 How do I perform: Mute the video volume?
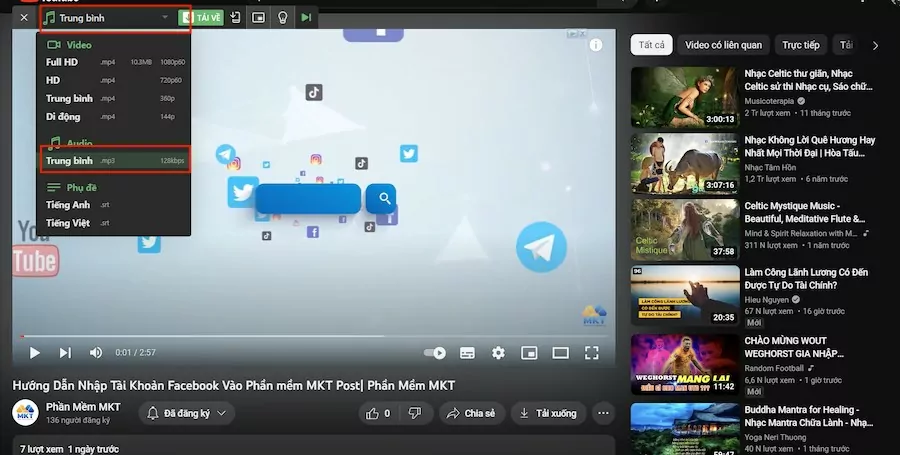[96, 352]
